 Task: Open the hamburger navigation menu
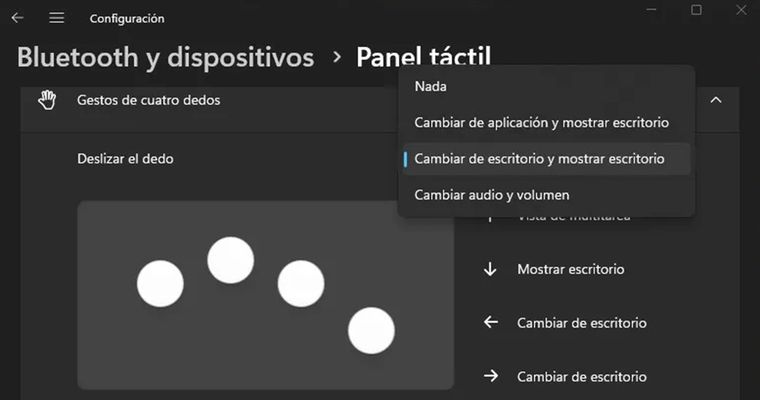tap(56, 18)
